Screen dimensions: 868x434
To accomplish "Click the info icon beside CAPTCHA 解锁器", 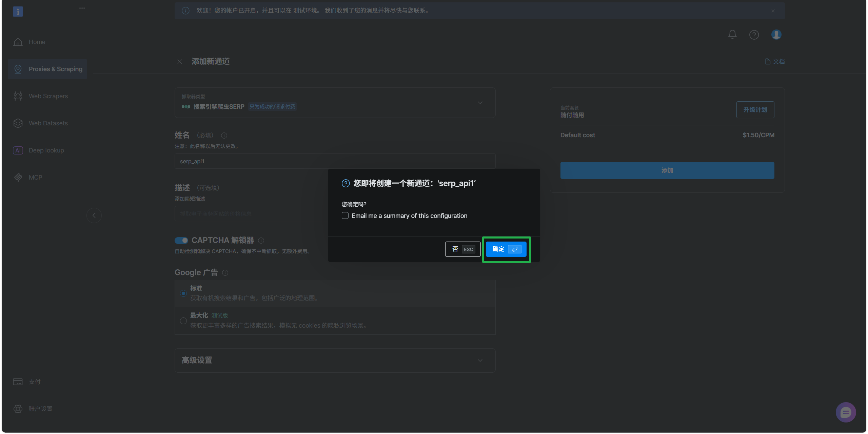I will 261,241.
